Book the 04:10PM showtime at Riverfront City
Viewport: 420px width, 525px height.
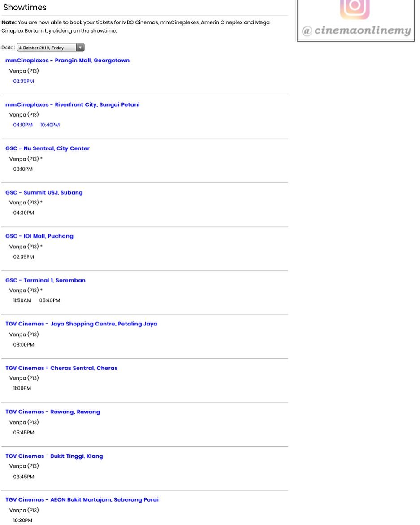click(23, 125)
